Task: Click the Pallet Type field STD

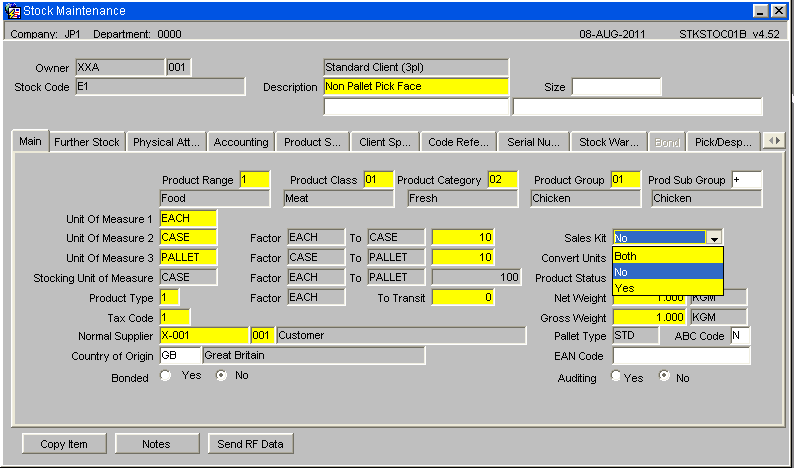Action: pyautogui.click(x=636, y=335)
